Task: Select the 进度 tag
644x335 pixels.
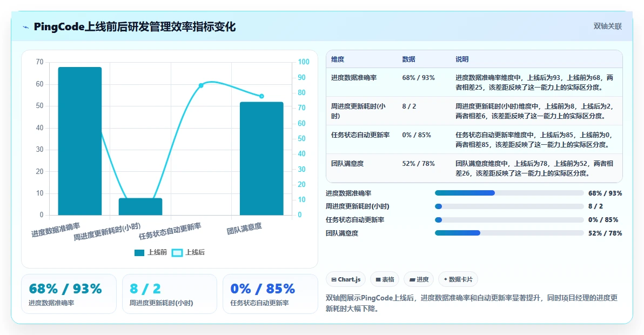Action: (x=419, y=279)
